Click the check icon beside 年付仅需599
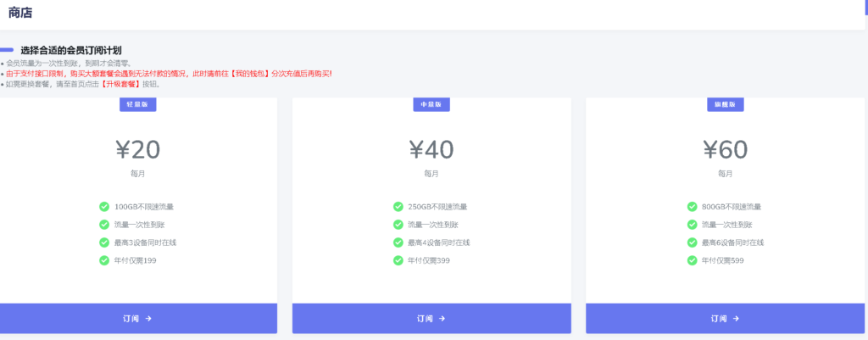This screenshot has width=868, height=340. pos(692,260)
